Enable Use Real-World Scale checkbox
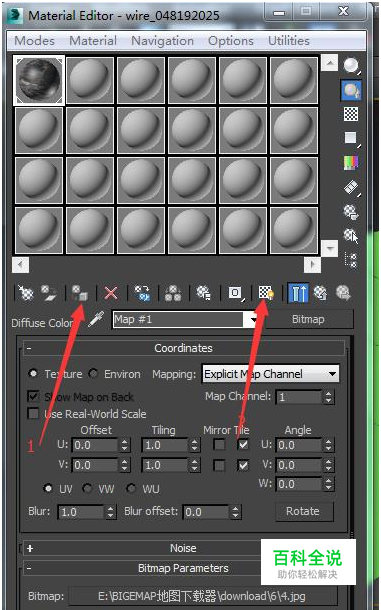 pos(33,413)
